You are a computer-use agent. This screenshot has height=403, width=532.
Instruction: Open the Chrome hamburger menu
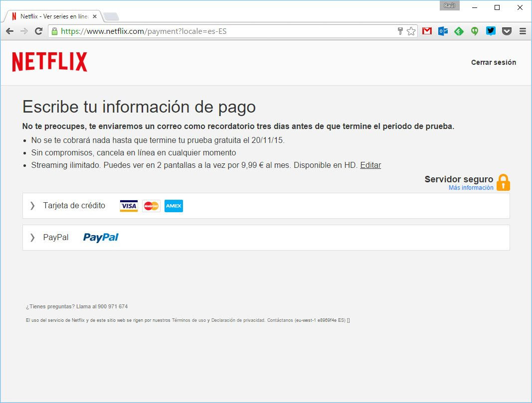point(523,31)
